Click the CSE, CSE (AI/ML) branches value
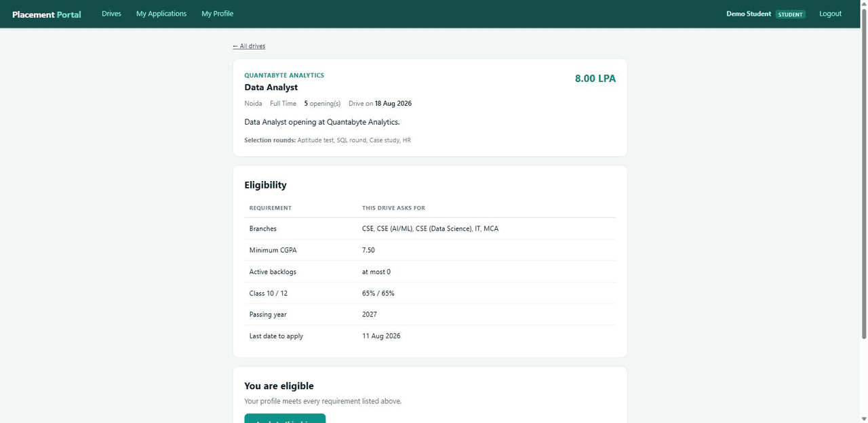Image resolution: width=868 pixels, height=423 pixels. tap(430, 228)
